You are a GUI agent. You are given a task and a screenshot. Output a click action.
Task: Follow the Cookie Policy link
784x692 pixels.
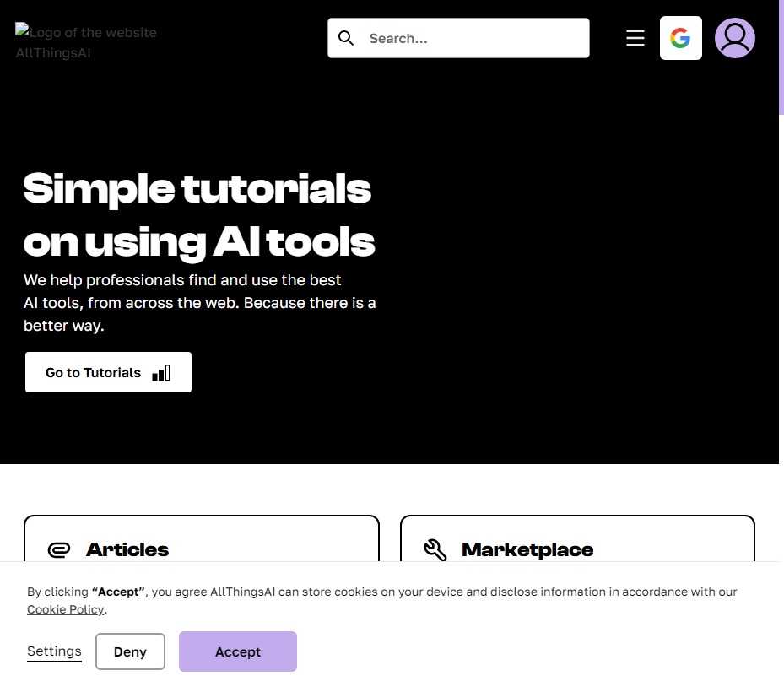coord(65,609)
